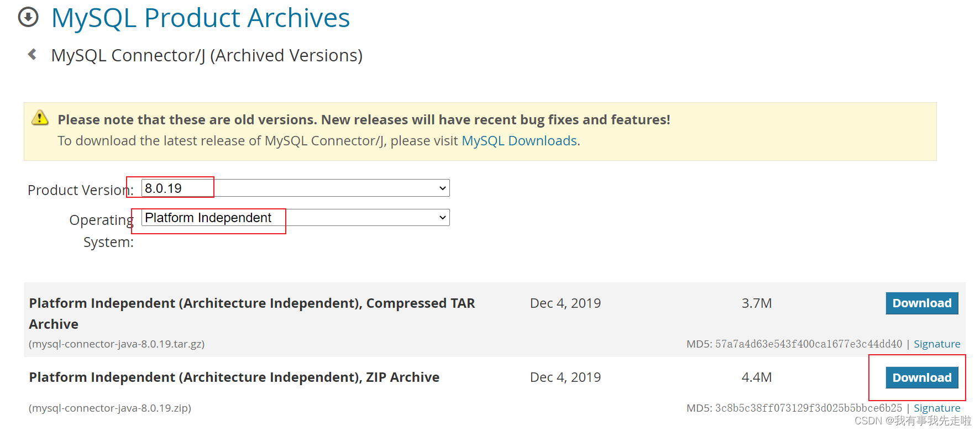Click the mysql-connector-java-8.0.19.zip filename
980x431 pixels.
pyautogui.click(x=109, y=408)
